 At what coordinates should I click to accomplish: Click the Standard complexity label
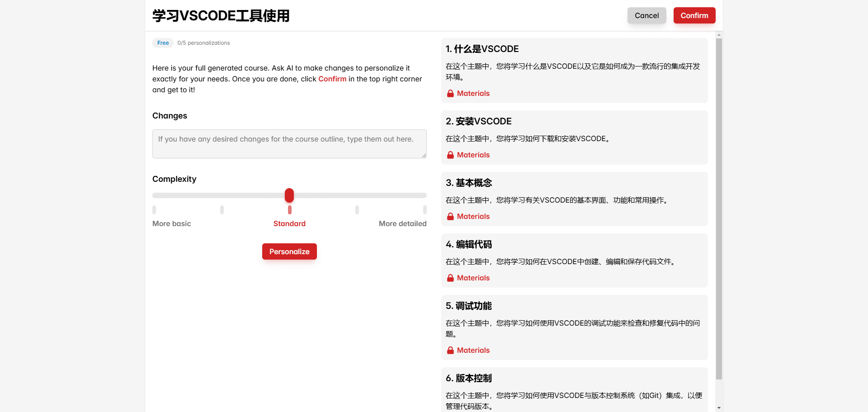tap(289, 223)
